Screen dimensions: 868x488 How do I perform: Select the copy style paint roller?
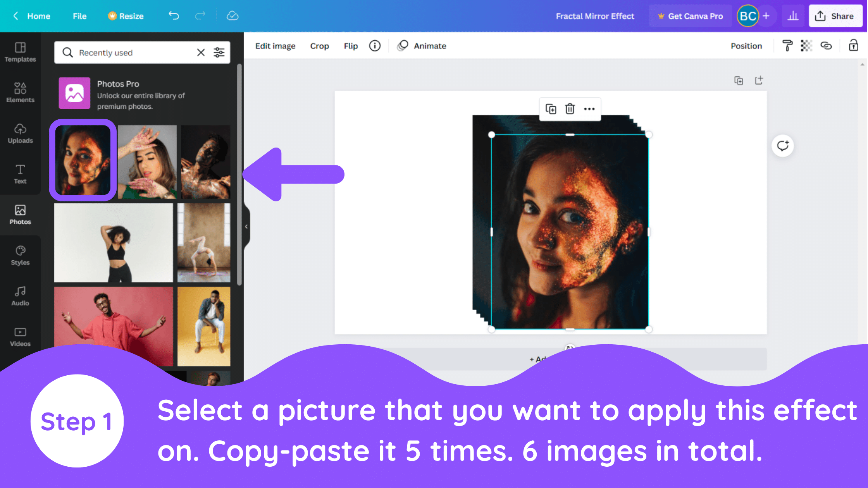click(x=787, y=46)
